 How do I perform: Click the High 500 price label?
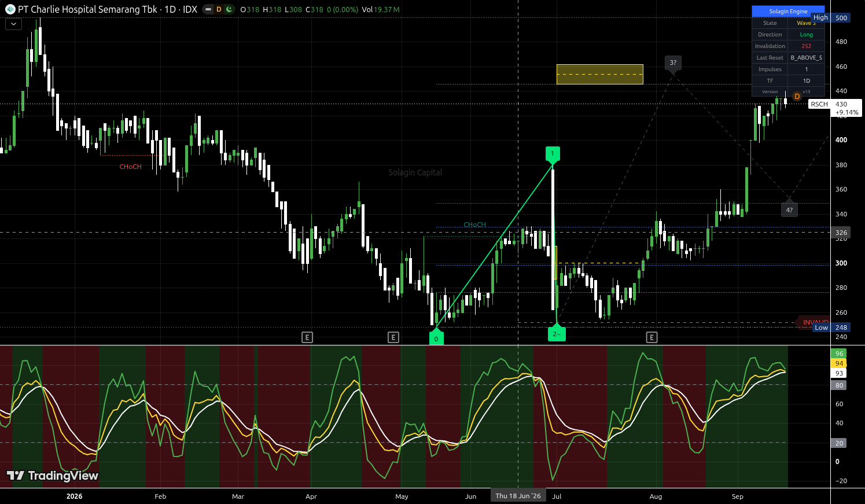point(831,18)
